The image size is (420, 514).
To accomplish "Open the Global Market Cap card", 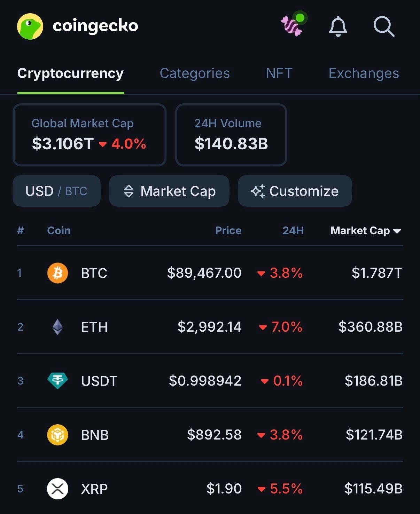I will (x=89, y=135).
